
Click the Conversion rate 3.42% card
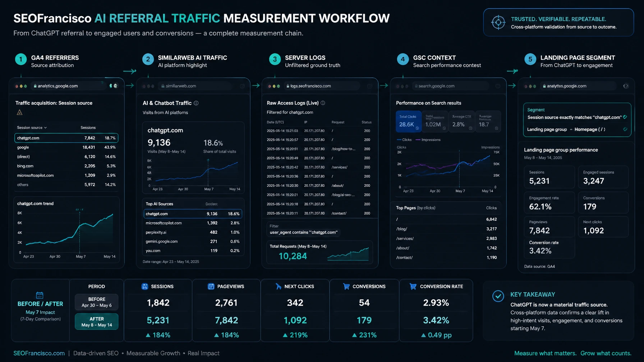(549, 247)
